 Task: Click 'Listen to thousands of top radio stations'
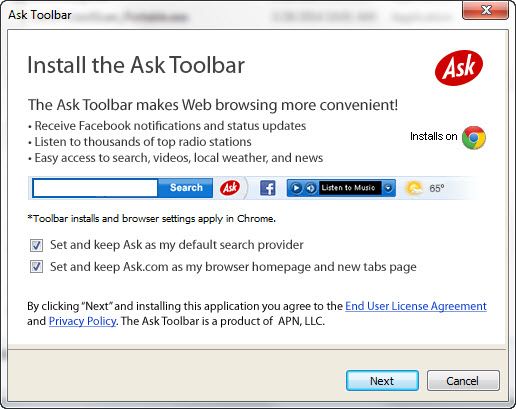140,142
